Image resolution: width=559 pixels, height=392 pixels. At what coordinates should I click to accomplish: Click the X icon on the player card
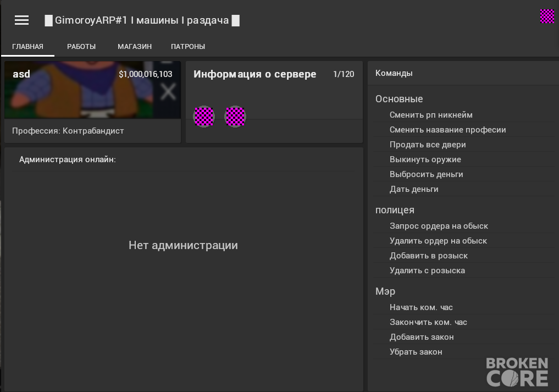(168, 92)
